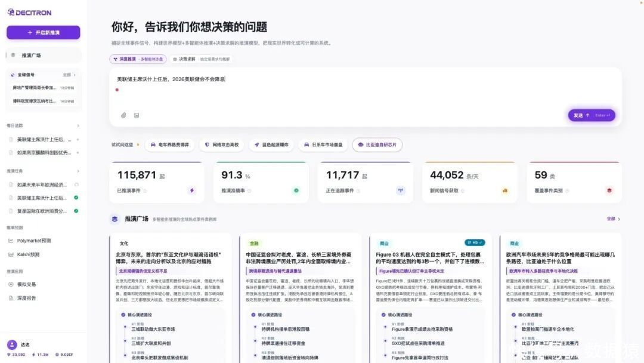The image size is (644, 363).
Task: Click the 达达 user avatar
Action: coord(12,344)
